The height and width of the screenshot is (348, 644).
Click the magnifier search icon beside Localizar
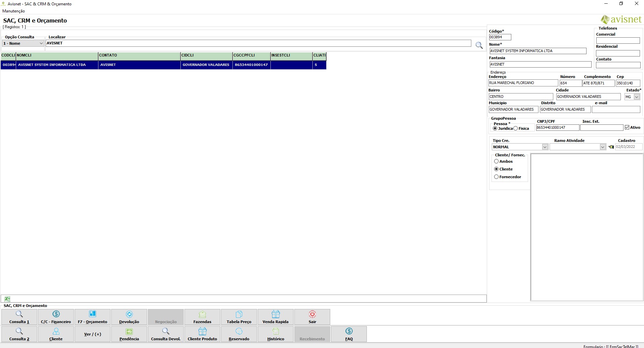pos(479,45)
